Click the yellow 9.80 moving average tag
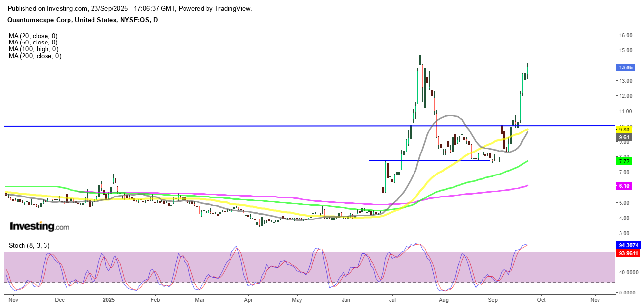This screenshot has height=306, width=644. point(623,130)
